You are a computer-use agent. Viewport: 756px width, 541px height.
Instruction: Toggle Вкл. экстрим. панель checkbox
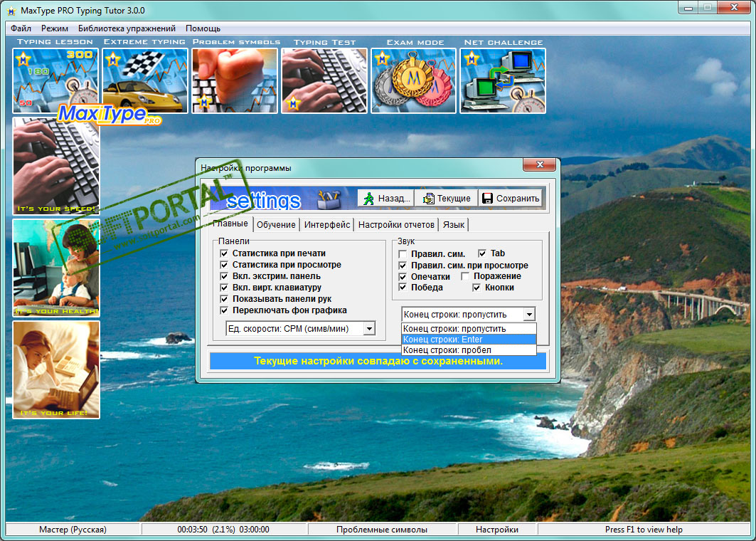[x=224, y=276]
